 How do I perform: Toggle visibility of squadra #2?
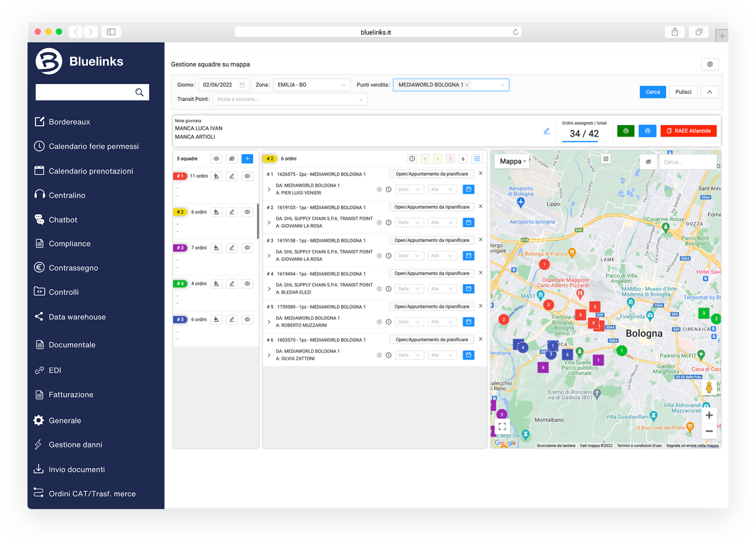click(x=247, y=212)
